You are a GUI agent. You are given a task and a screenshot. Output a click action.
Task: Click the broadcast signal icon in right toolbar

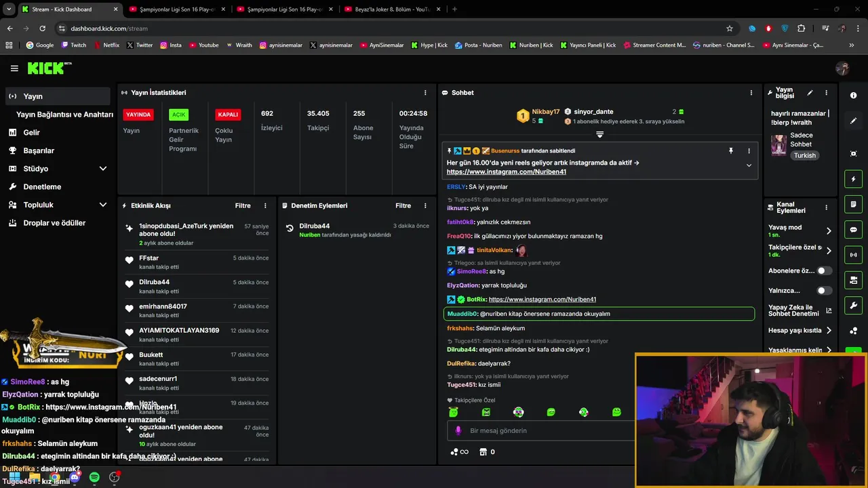pyautogui.click(x=854, y=255)
